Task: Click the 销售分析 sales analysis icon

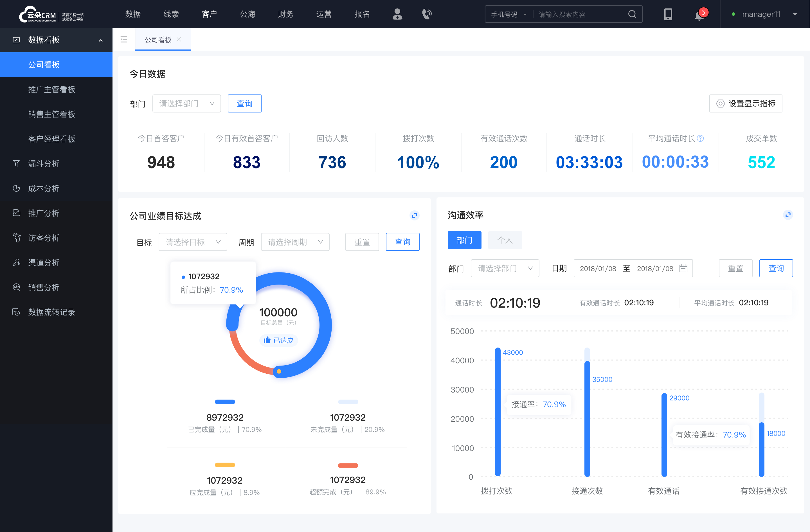Action: (x=15, y=287)
